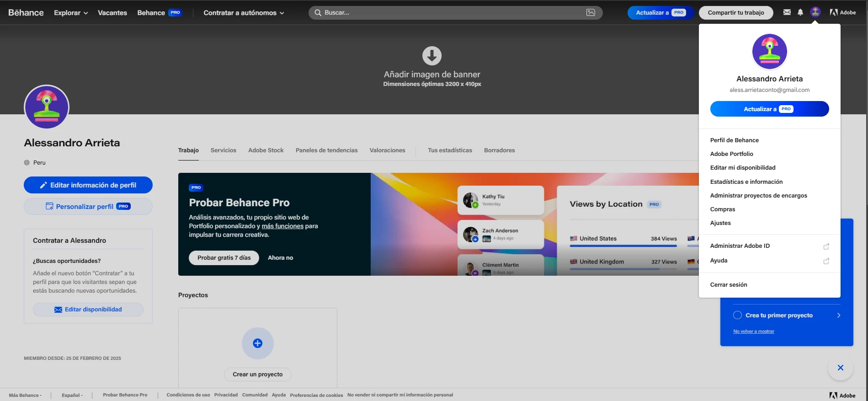Click Probar Behance Pro in the footer
Screen dimensions: 868x401
pyautogui.click(x=125, y=395)
